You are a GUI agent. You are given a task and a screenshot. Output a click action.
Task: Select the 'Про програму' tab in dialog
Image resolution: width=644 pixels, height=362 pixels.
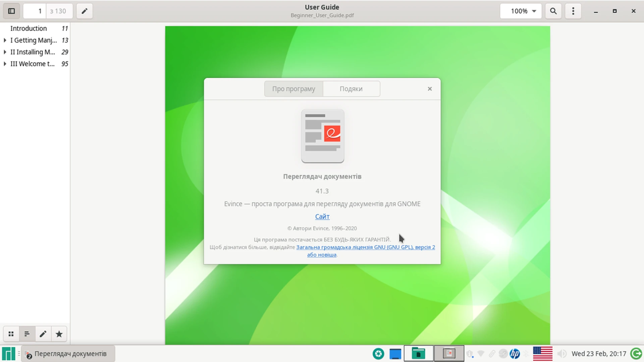pos(293,89)
